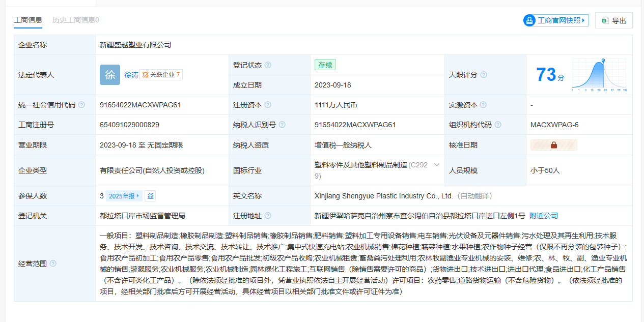This screenshot has height=322, width=644.
Task: Switch to 工商信息 tab
Action: point(28,20)
